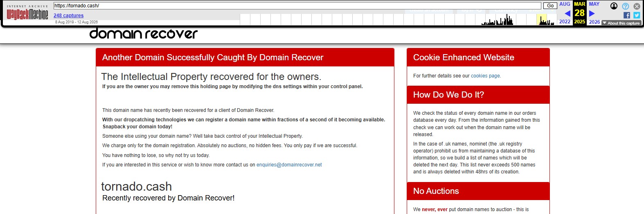644x214 pixels.
Task: Click the 'tornado.cash' heading text
Action: tap(136, 187)
